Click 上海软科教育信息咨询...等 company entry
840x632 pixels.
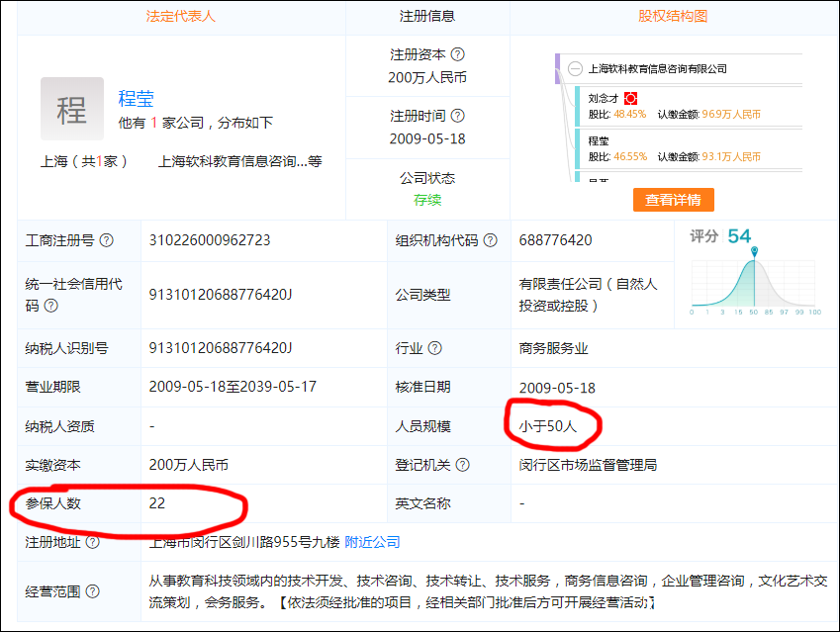coord(240,161)
